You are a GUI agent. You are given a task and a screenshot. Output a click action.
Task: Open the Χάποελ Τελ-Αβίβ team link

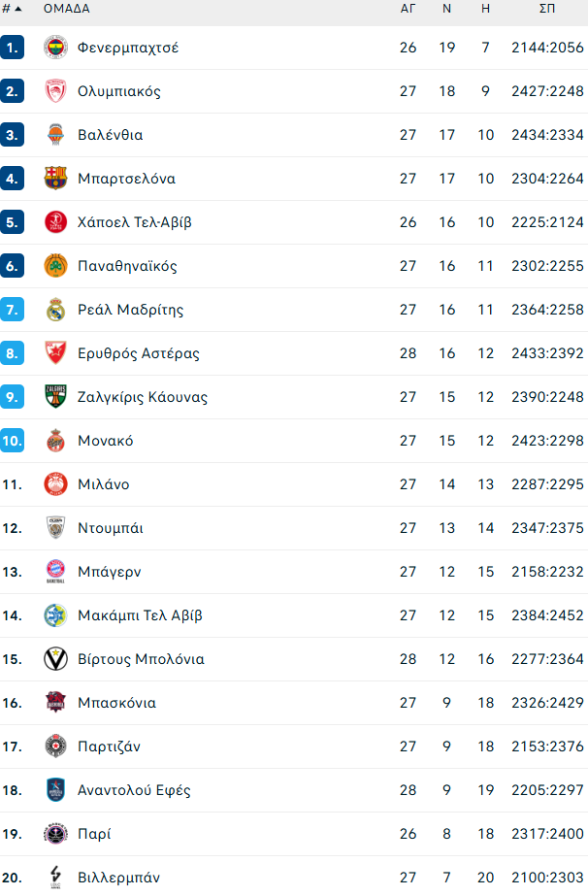[135, 222]
